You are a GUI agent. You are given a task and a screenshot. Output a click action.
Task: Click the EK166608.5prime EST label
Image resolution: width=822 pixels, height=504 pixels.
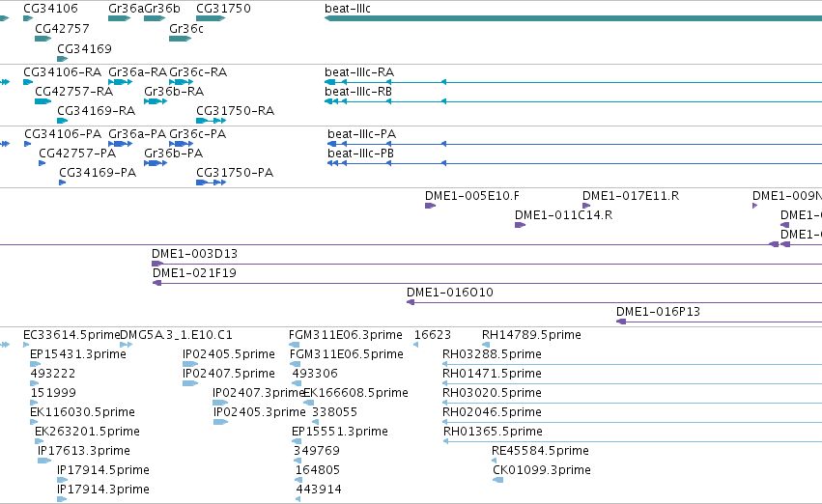tap(356, 393)
